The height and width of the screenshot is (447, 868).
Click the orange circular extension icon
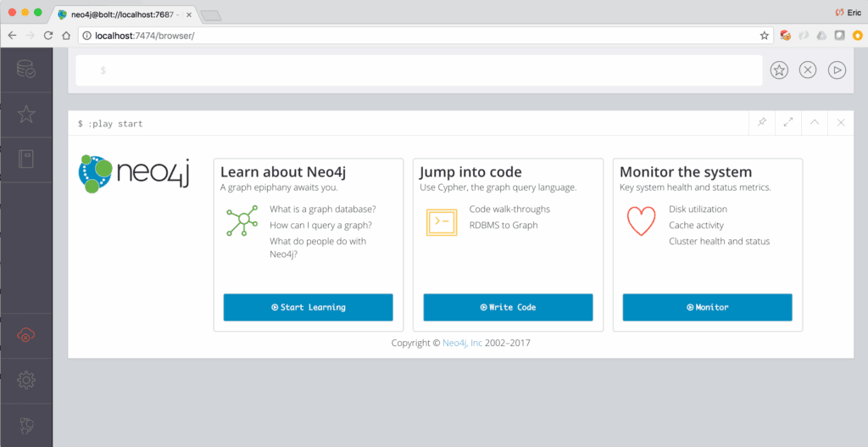point(858,36)
